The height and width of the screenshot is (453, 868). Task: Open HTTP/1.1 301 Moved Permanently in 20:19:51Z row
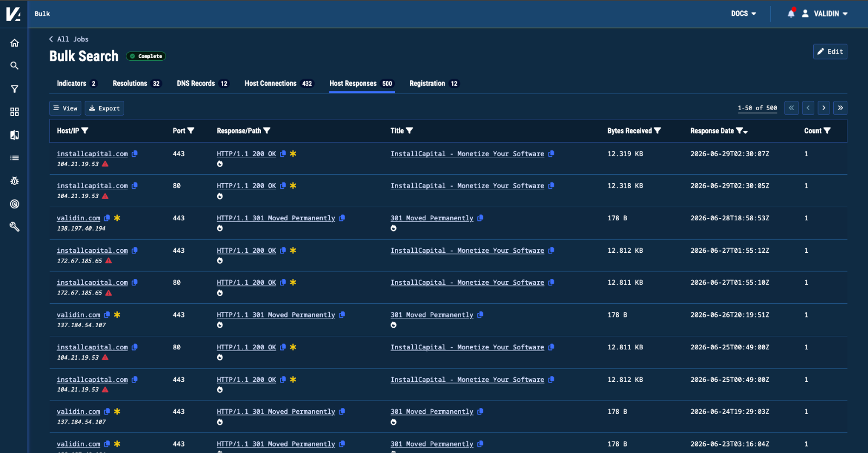point(276,315)
